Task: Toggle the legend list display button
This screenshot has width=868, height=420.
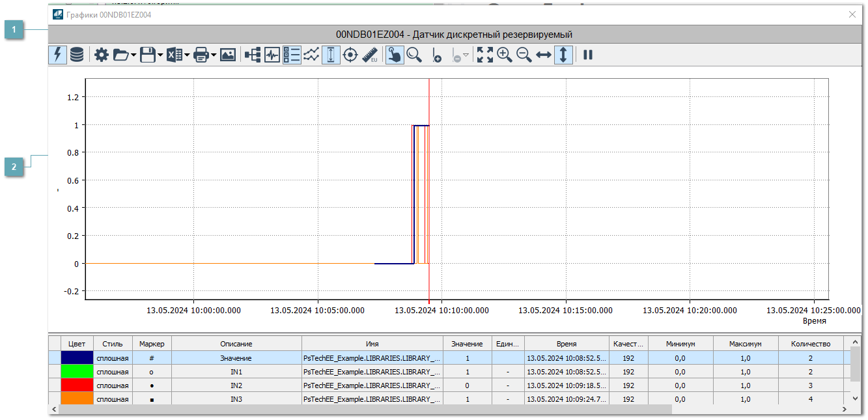Action: 292,55
